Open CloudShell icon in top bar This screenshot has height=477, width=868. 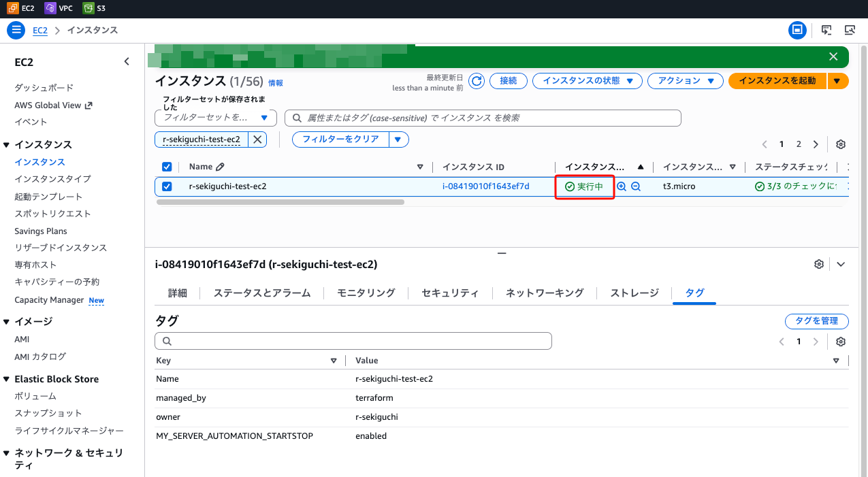pos(826,31)
